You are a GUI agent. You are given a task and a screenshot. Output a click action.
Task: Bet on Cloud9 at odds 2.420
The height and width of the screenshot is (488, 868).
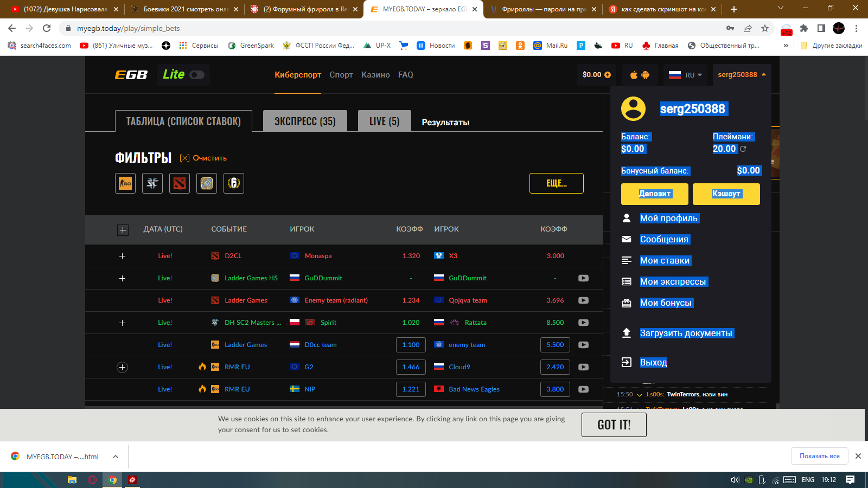pyautogui.click(x=555, y=367)
